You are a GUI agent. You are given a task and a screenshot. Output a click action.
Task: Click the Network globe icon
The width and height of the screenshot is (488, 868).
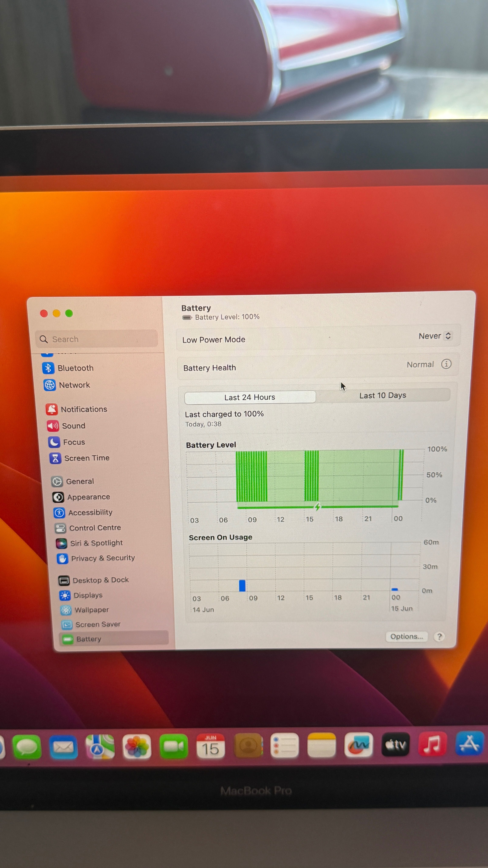pyautogui.click(x=50, y=385)
